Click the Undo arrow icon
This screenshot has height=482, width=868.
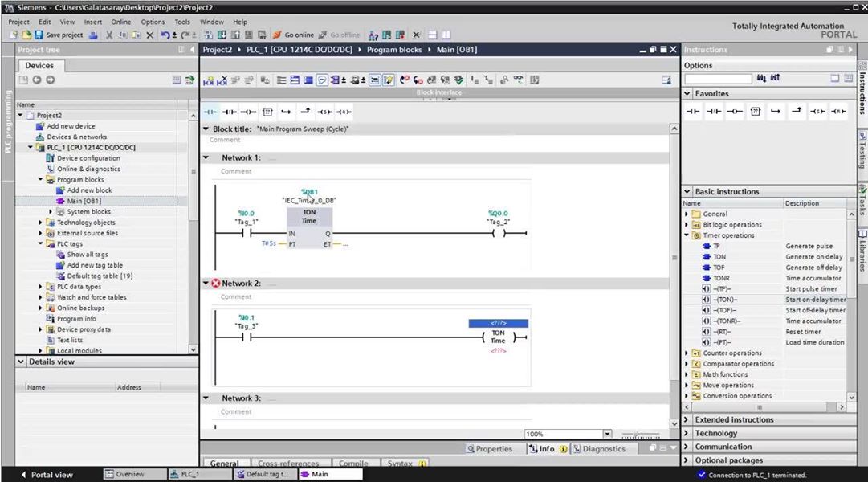(x=165, y=35)
